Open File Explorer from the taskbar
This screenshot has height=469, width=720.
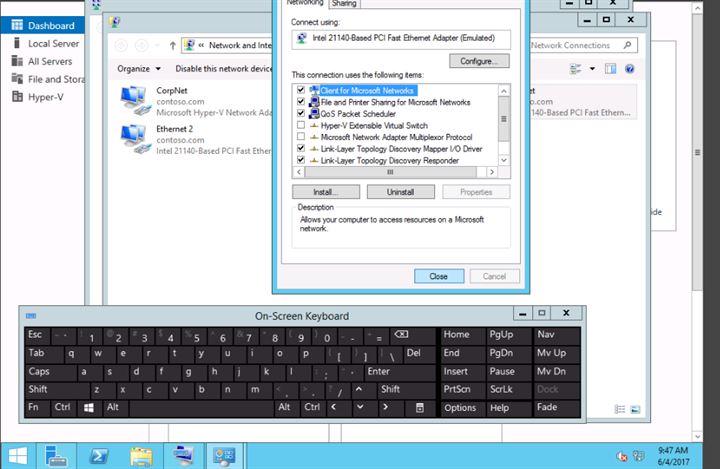(141, 456)
